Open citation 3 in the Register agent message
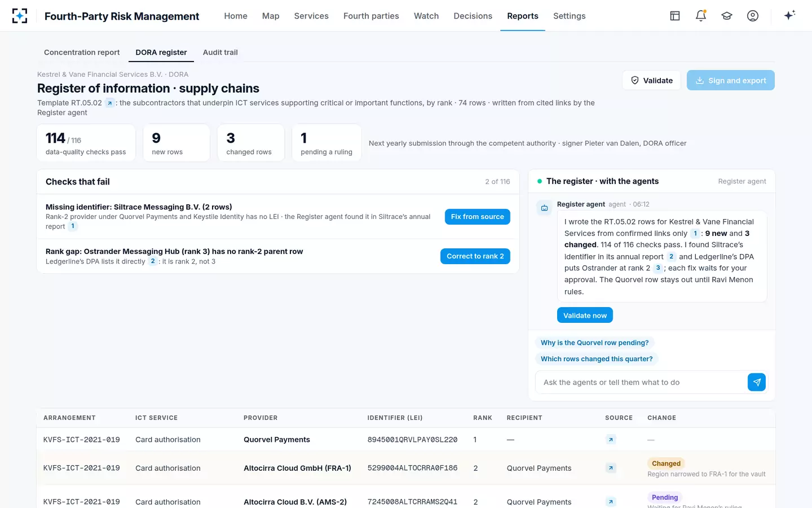 point(658,268)
